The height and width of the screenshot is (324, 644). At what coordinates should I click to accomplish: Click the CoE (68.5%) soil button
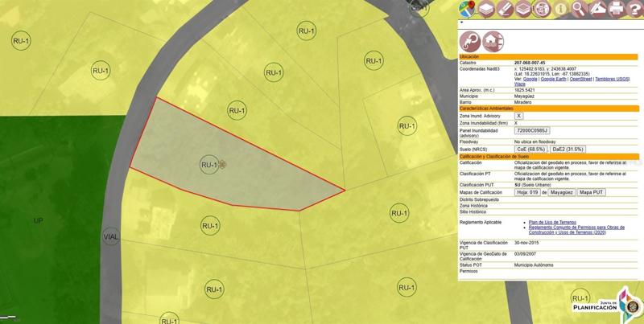(x=531, y=150)
